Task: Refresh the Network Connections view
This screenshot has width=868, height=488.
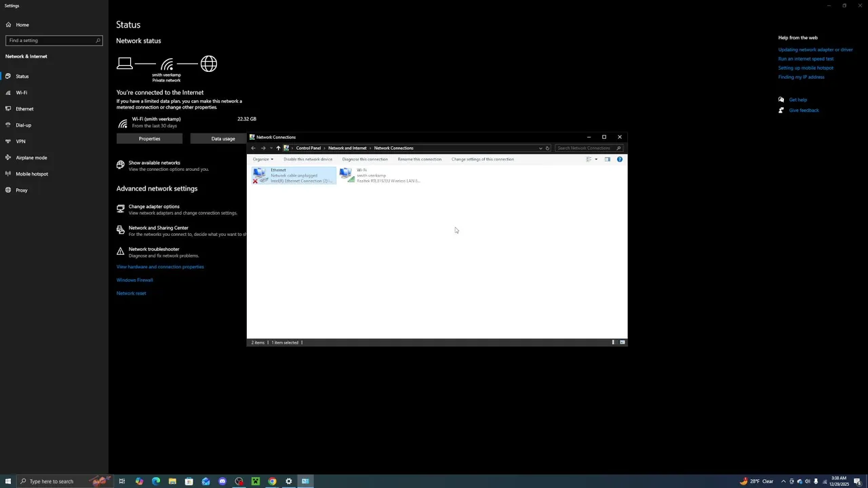Action: (x=547, y=148)
